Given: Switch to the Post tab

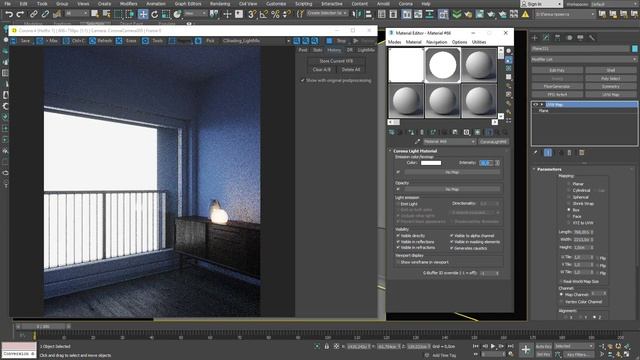Looking at the screenshot, I should click(303, 50).
